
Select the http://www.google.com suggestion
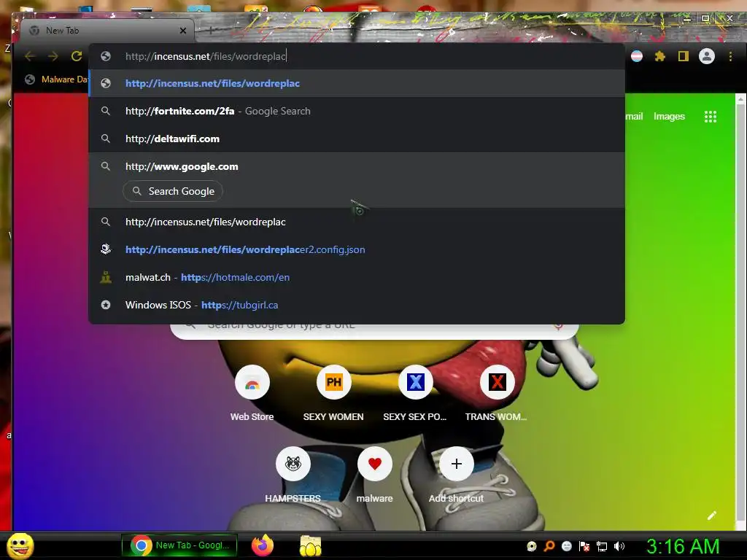357,166
